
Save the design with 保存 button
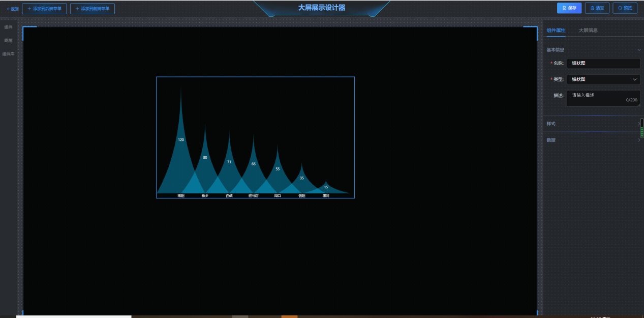click(569, 8)
